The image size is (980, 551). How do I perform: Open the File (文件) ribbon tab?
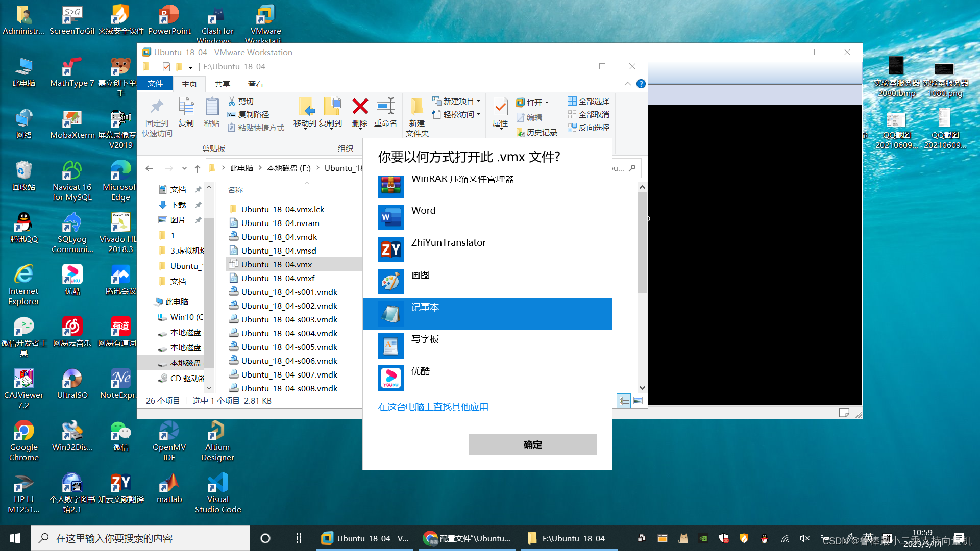pyautogui.click(x=155, y=84)
